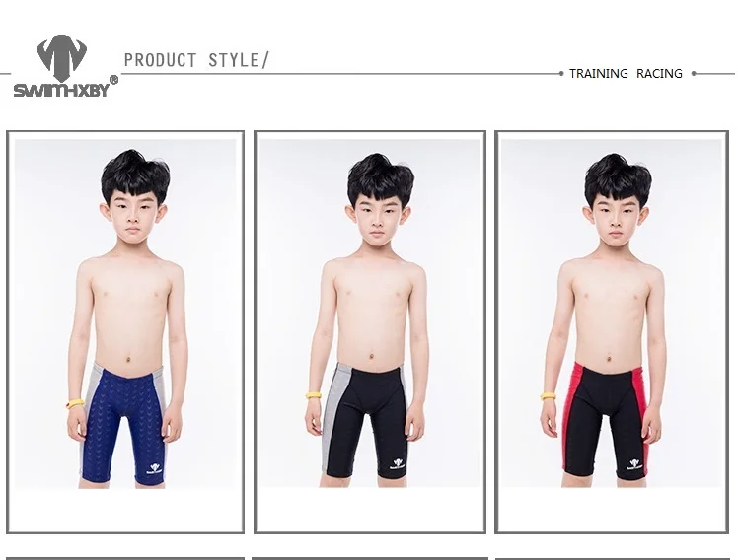Click the white logo on black-gray shorts
Viewport: 738px width, 560px height.
398,464
